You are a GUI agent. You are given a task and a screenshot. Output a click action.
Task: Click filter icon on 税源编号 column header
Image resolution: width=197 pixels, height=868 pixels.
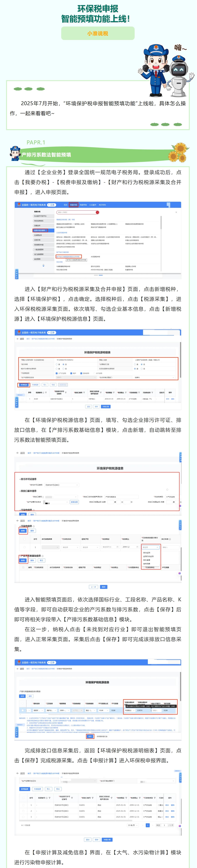pos(46,393)
